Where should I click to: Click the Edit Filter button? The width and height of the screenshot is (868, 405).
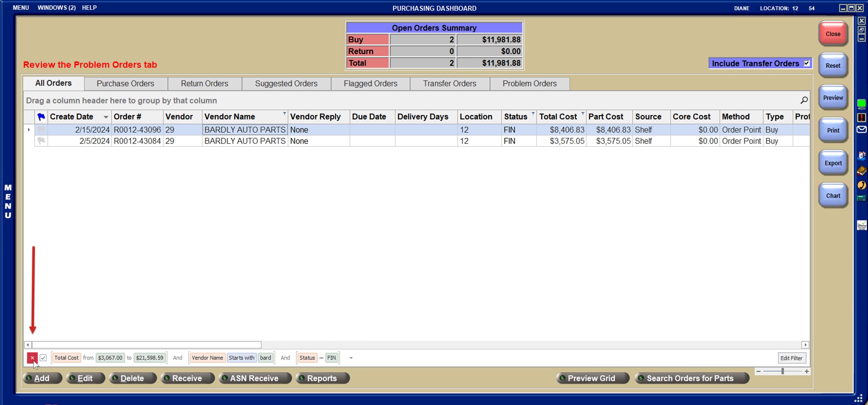pos(791,358)
